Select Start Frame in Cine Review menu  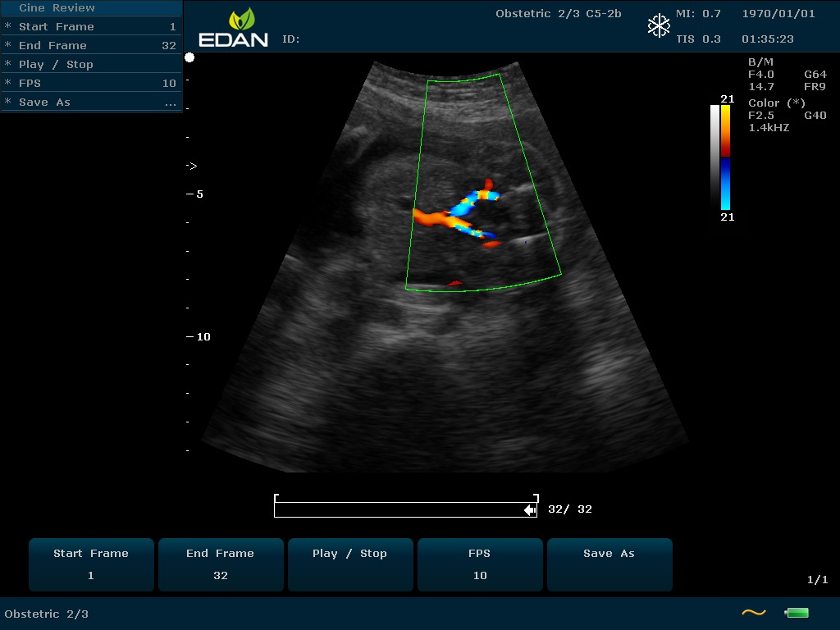tap(90, 26)
